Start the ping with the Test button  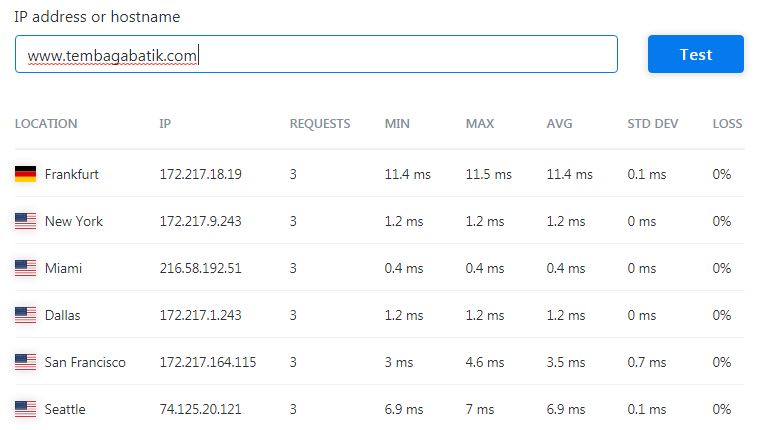coord(696,54)
